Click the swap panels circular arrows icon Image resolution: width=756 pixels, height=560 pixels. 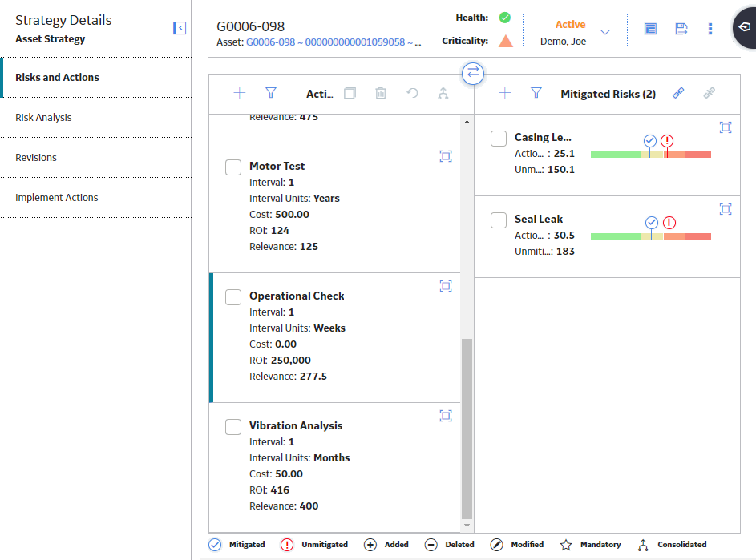pyautogui.click(x=473, y=73)
